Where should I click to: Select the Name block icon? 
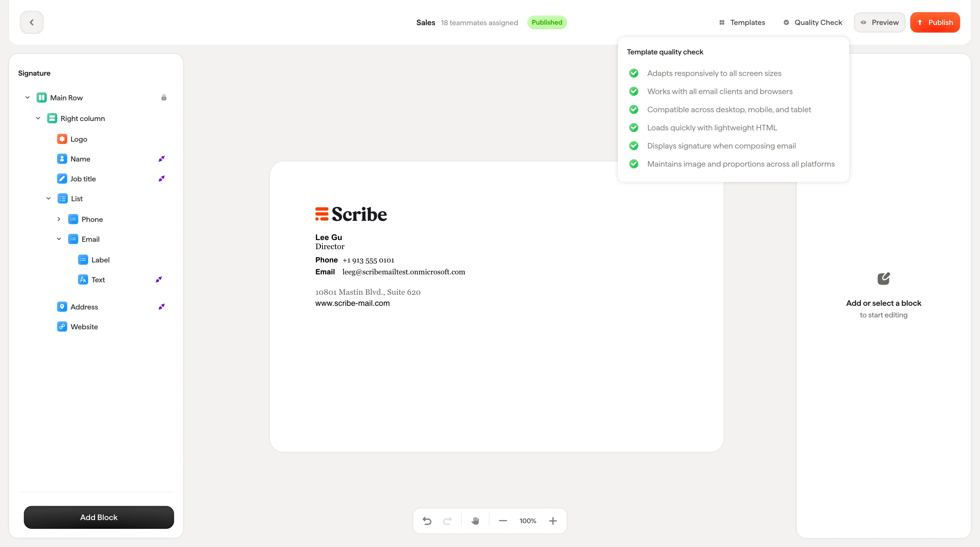pyautogui.click(x=62, y=159)
